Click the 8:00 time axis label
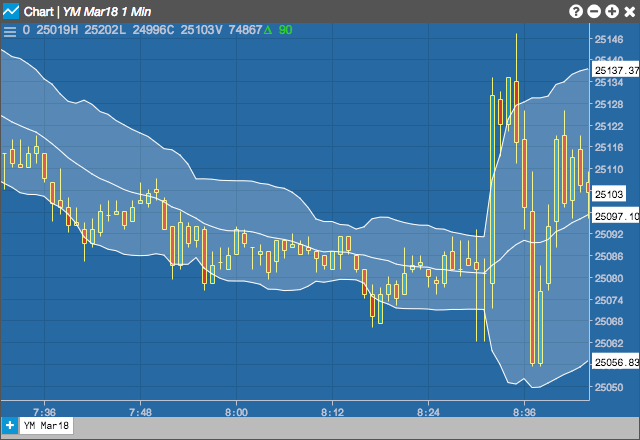640x440 pixels. [x=236, y=412]
